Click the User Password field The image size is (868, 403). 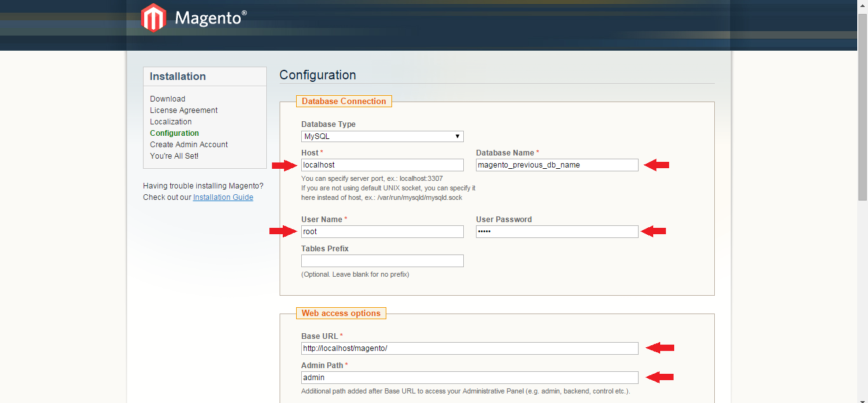(557, 232)
